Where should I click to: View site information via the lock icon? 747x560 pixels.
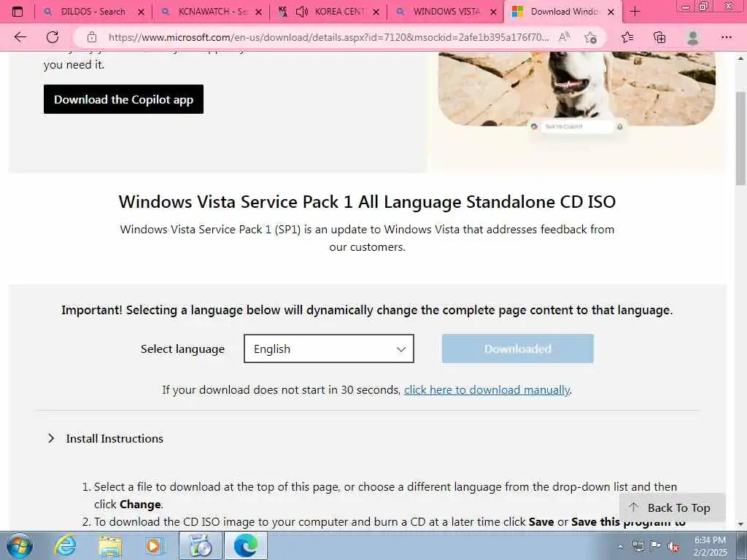(92, 37)
